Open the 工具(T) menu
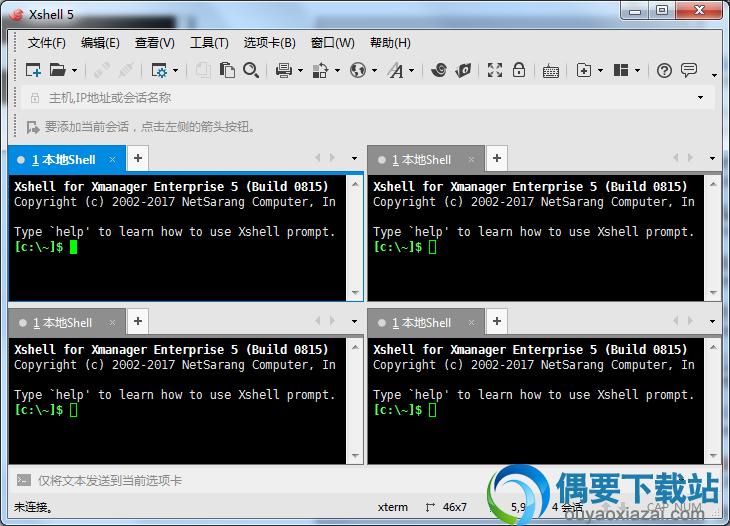Screen dimensions: 730x526 point(210,43)
